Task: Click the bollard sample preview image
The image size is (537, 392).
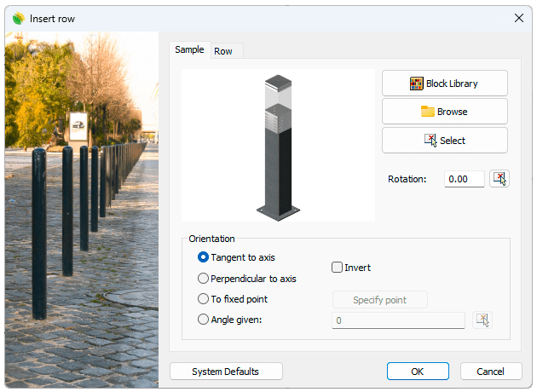Action: coord(279,146)
